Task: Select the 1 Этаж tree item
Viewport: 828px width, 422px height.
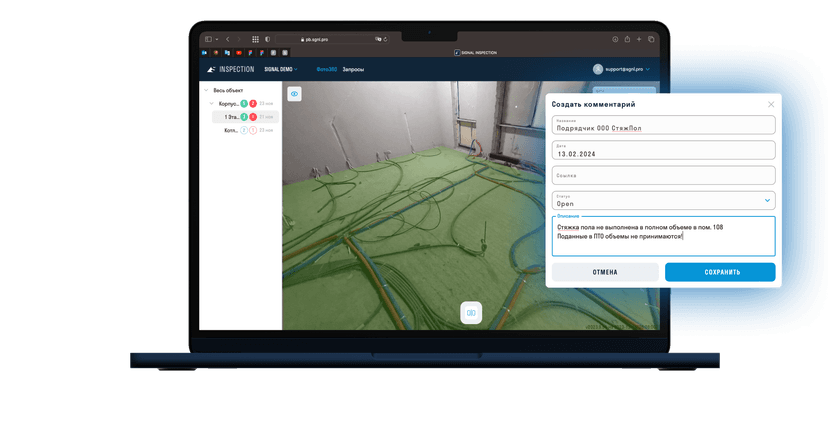Action: click(231, 117)
